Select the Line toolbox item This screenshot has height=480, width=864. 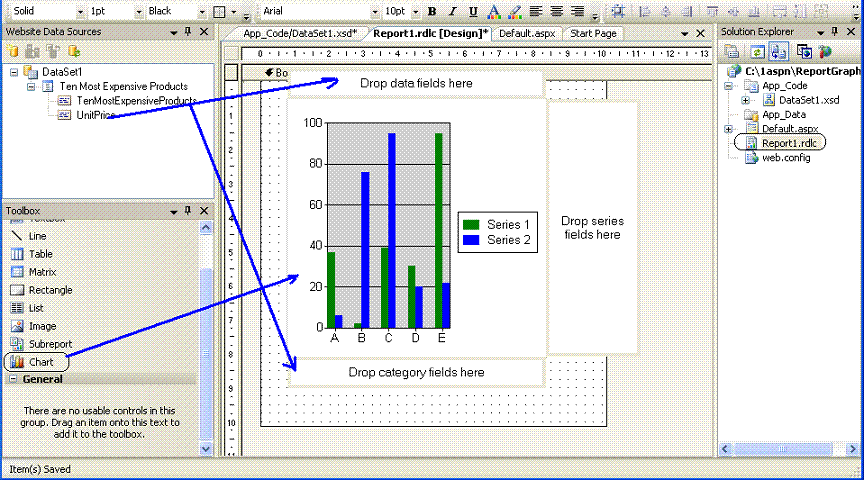[37, 236]
